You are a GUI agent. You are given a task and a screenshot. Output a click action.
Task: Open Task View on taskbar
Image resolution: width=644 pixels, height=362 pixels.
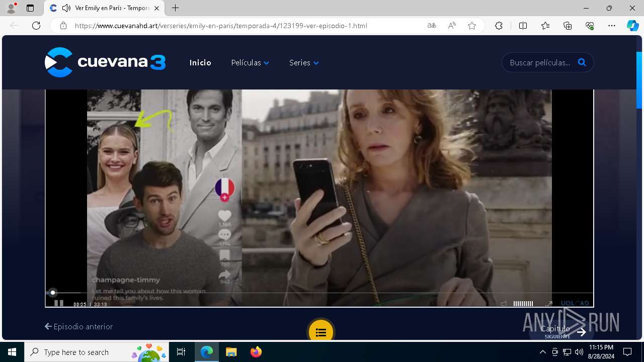pyautogui.click(x=181, y=352)
